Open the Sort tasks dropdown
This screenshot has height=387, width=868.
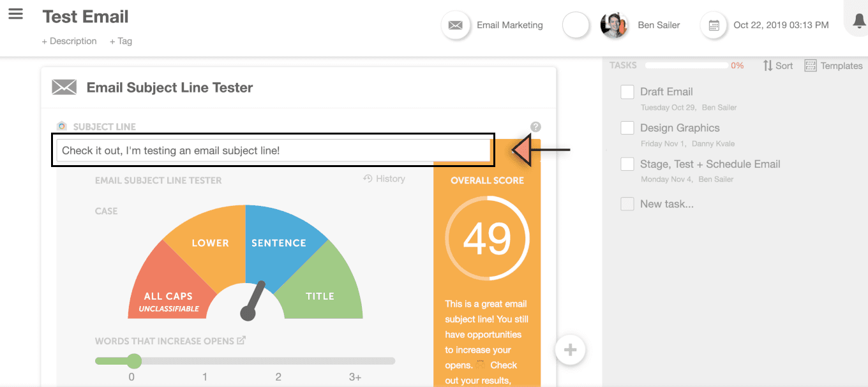(778, 66)
